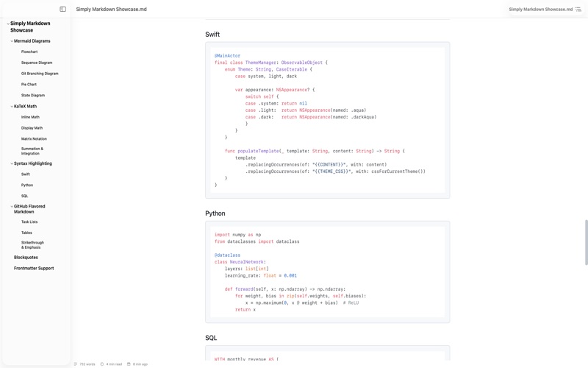
Task: Select Python in the sidebar outline
Action: [x=27, y=185]
